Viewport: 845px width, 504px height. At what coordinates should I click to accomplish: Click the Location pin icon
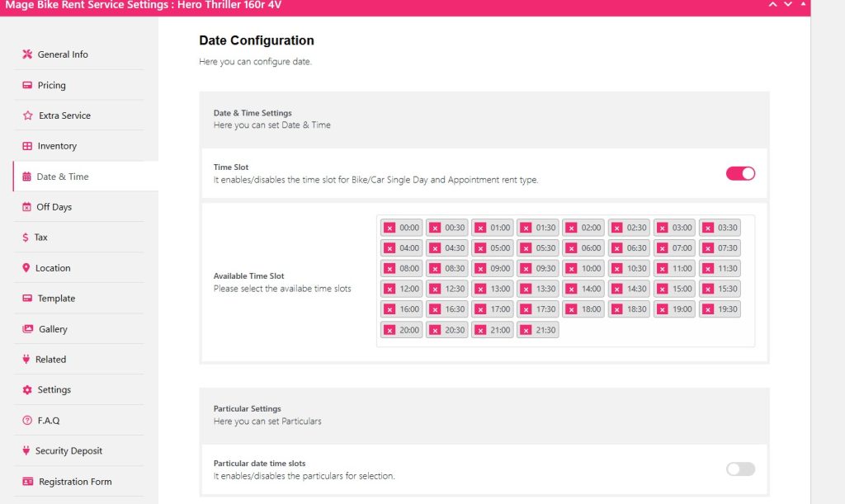pos(27,268)
